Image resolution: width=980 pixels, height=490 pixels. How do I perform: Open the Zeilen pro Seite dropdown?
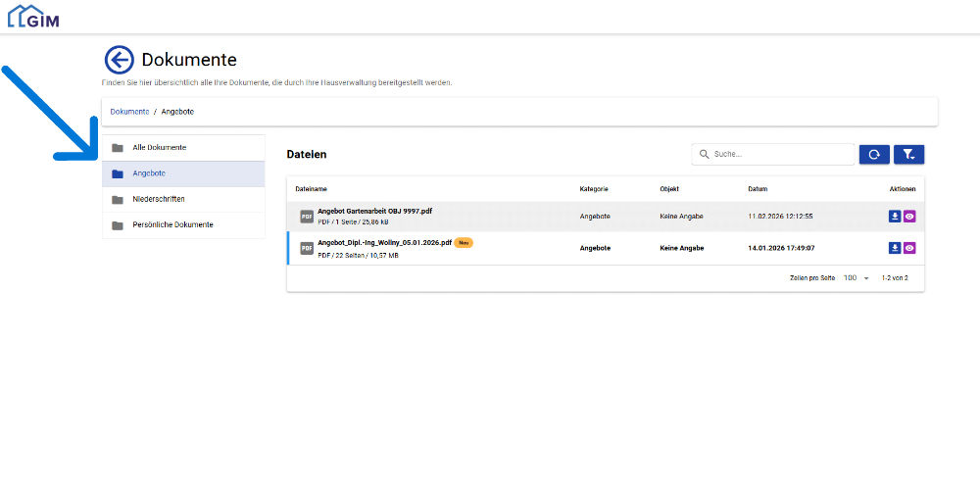[856, 278]
